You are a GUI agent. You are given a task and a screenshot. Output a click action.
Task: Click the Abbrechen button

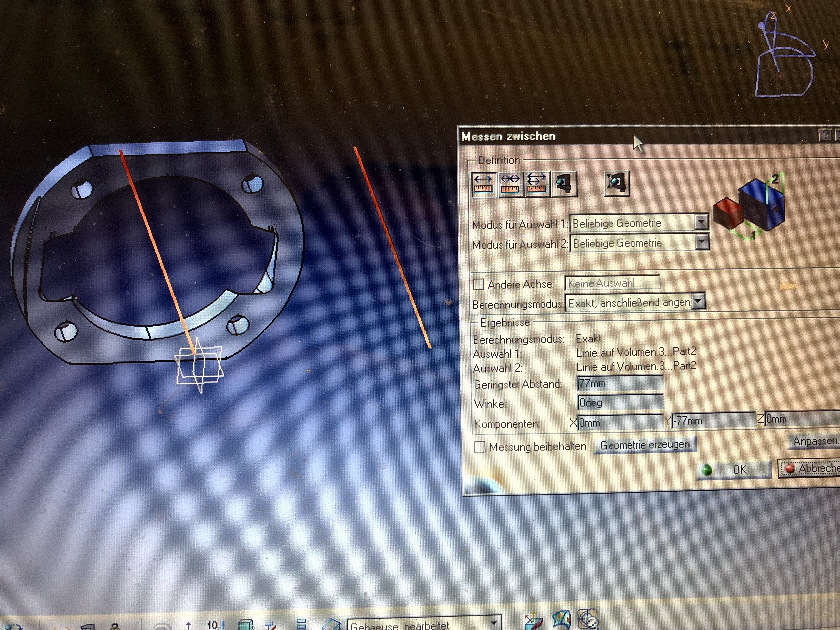pyautogui.click(x=811, y=468)
